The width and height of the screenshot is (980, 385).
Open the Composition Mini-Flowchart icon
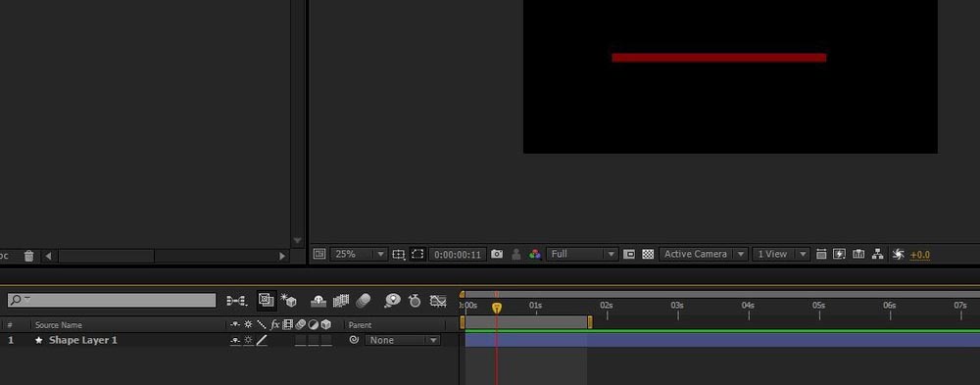point(236,301)
